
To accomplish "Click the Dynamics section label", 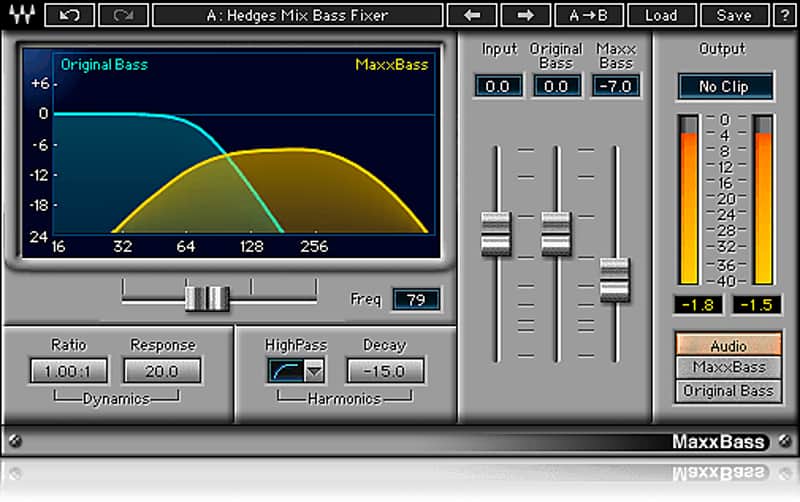I will click(x=116, y=398).
